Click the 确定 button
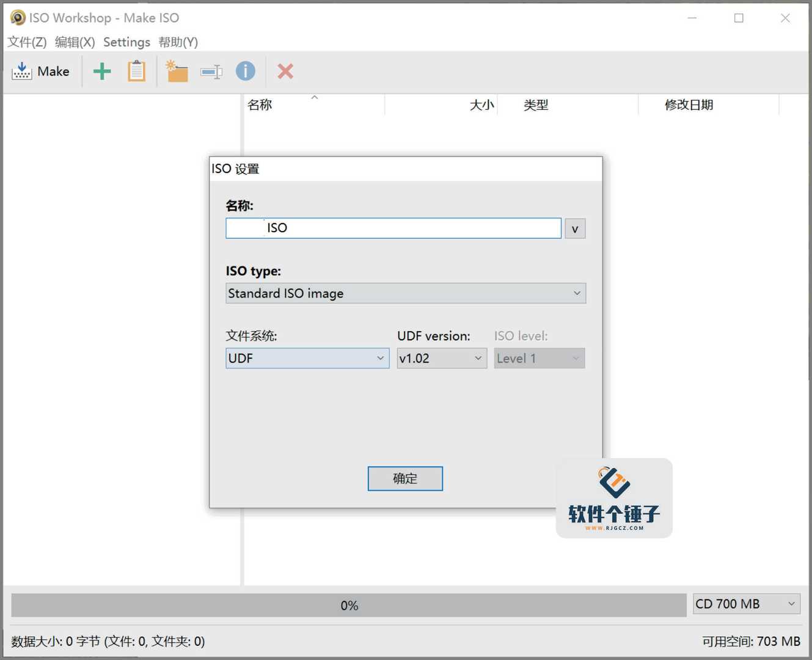This screenshot has width=812, height=660. click(x=405, y=479)
